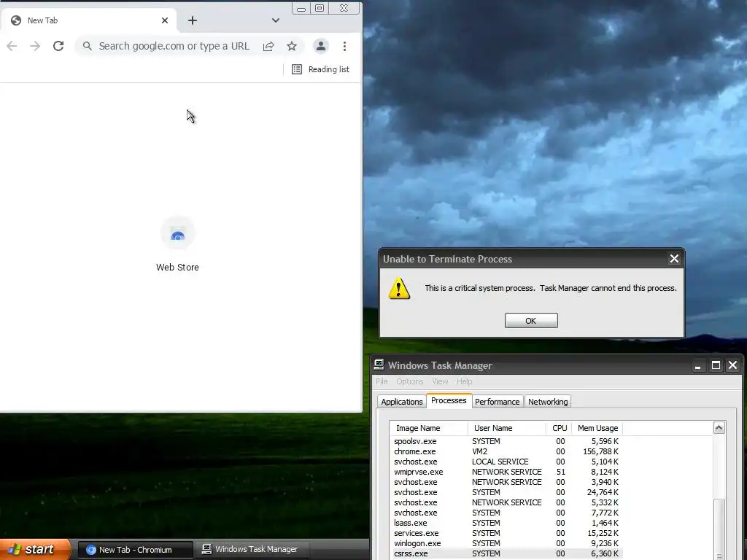Open Chromium profile avatar menu
747x560 pixels.
pyautogui.click(x=321, y=46)
